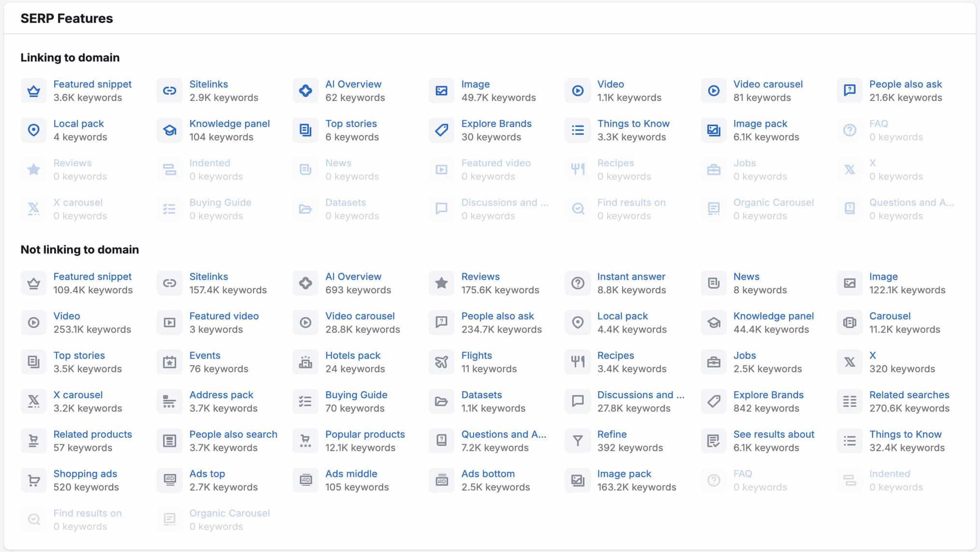This screenshot has height=552, width=980.
Task: Click the chain icon beside Sitelinks 2.9K keywords
Action: coord(170,91)
